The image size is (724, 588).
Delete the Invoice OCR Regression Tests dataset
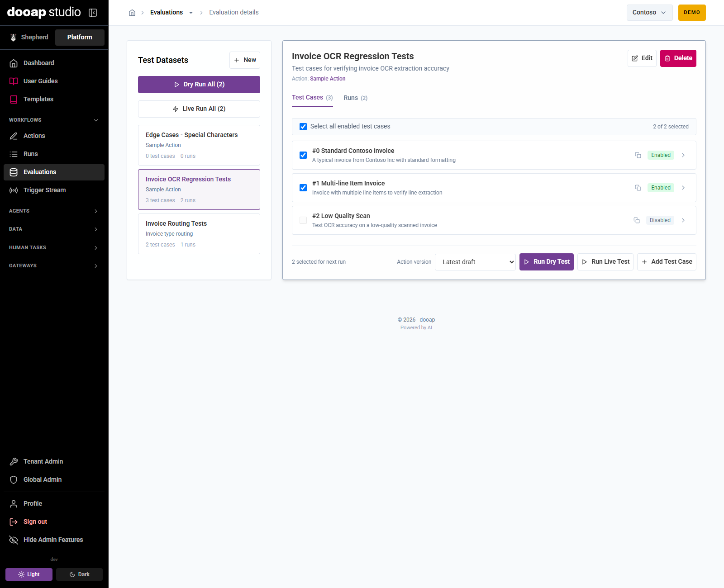pos(678,58)
